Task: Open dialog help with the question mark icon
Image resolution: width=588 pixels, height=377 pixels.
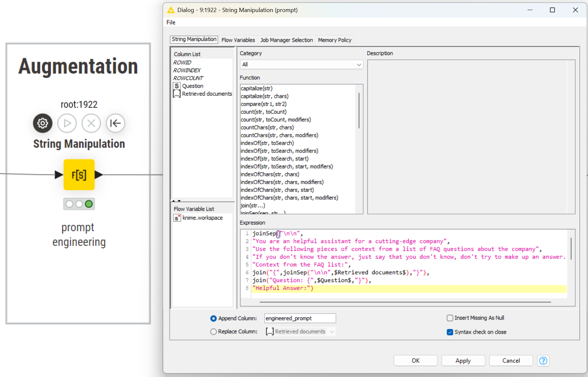Action: 543,360
